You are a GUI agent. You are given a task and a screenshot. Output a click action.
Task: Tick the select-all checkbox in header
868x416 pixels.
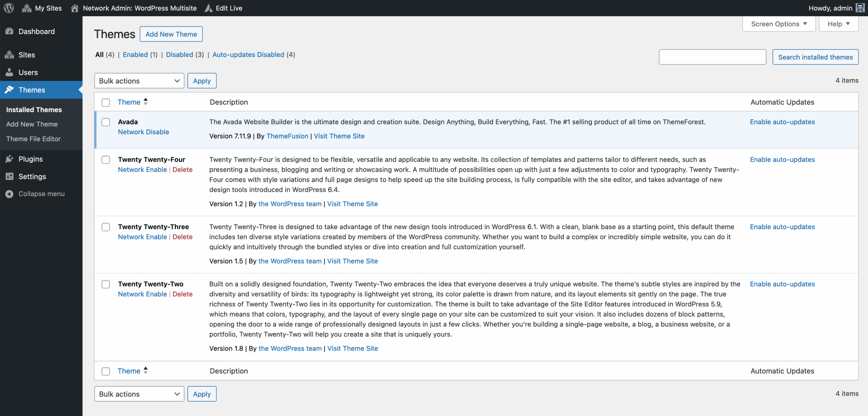[106, 102]
